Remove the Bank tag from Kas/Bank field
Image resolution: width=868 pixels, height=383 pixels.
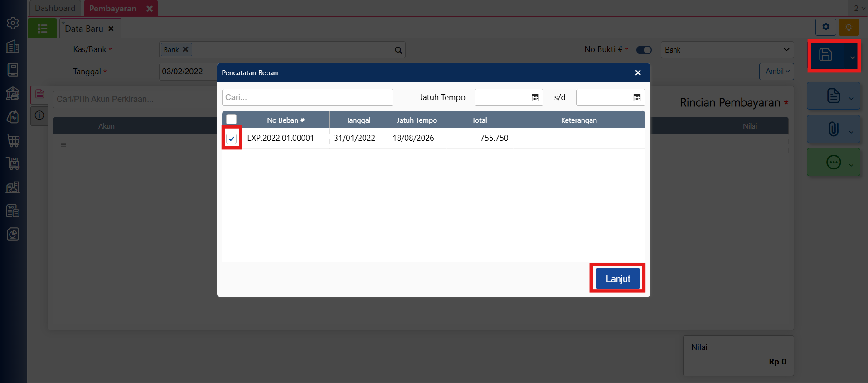tap(185, 49)
